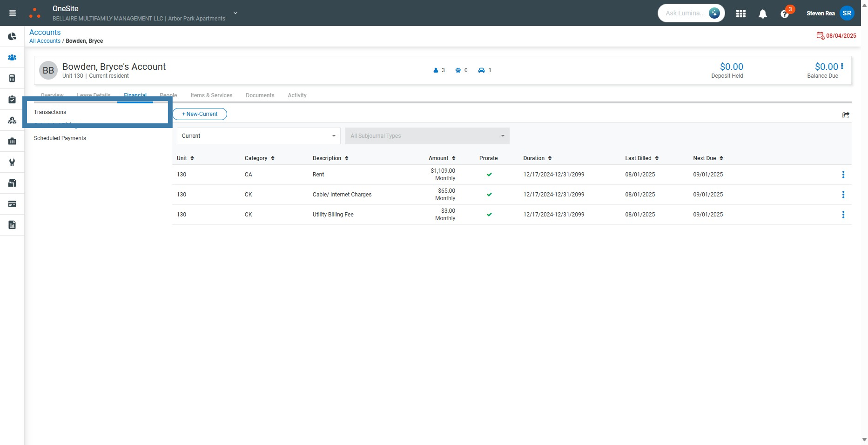
Task: Open the hamburger navigation menu
Action: click(13, 13)
